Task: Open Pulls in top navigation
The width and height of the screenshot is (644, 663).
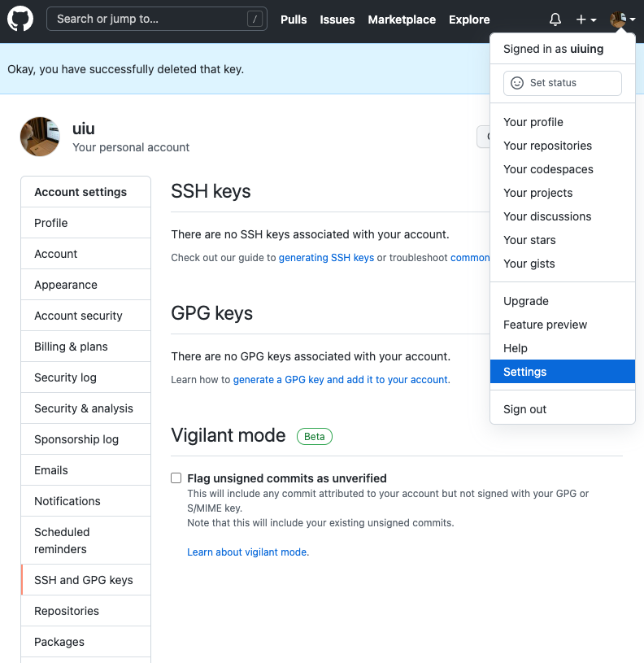Action: click(x=294, y=20)
